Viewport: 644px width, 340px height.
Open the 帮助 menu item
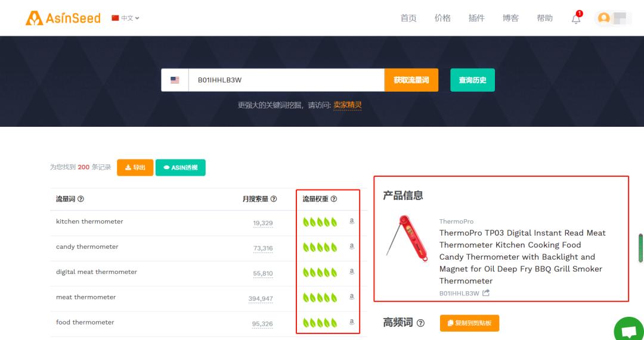[544, 18]
